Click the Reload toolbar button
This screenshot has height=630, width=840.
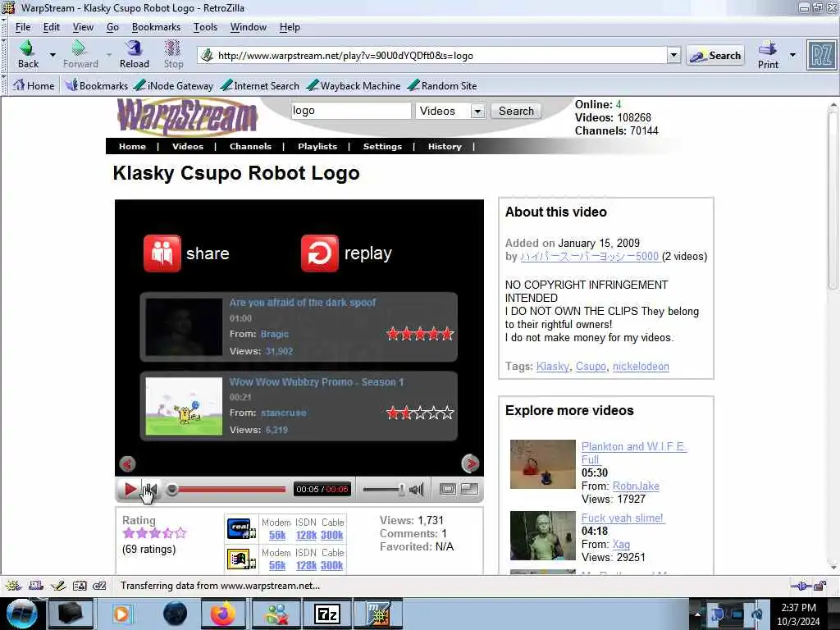[x=134, y=54]
